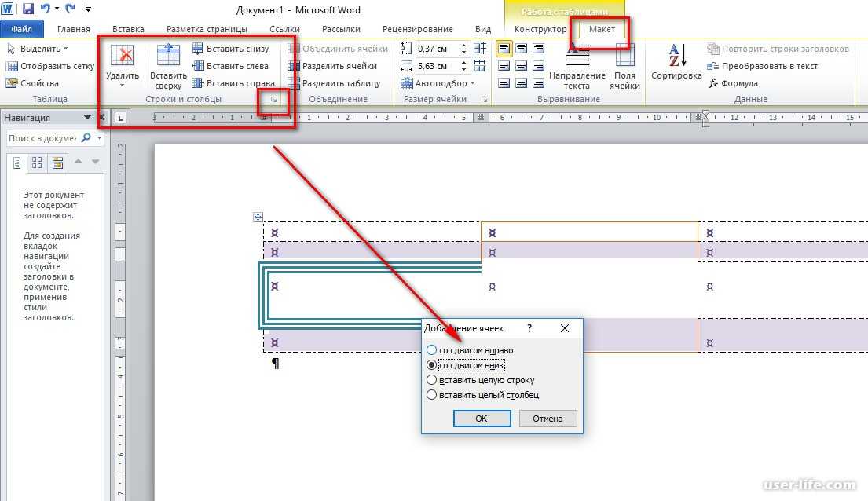The height and width of the screenshot is (501, 868).
Task: Open Разметка страницы tab
Action: point(207,29)
